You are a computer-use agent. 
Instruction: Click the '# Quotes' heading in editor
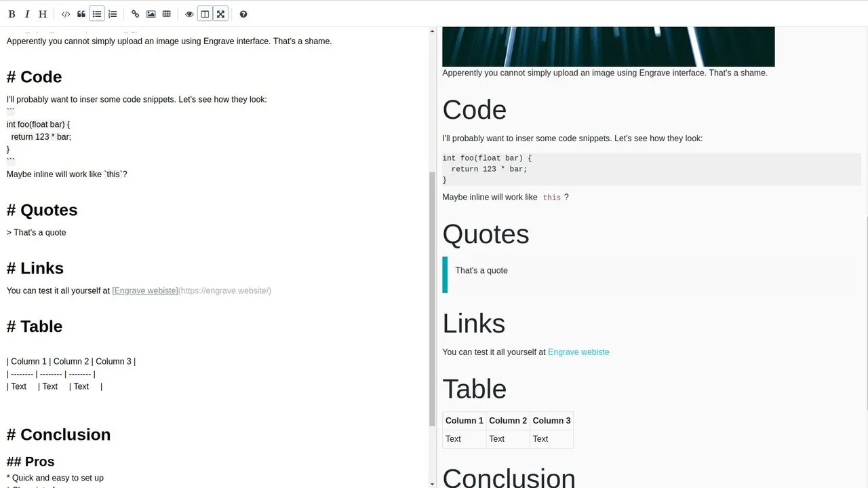(x=42, y=210)
